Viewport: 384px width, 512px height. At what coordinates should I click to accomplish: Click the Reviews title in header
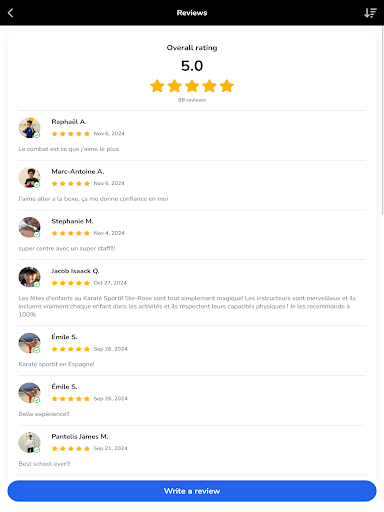(x=192, y=13)
